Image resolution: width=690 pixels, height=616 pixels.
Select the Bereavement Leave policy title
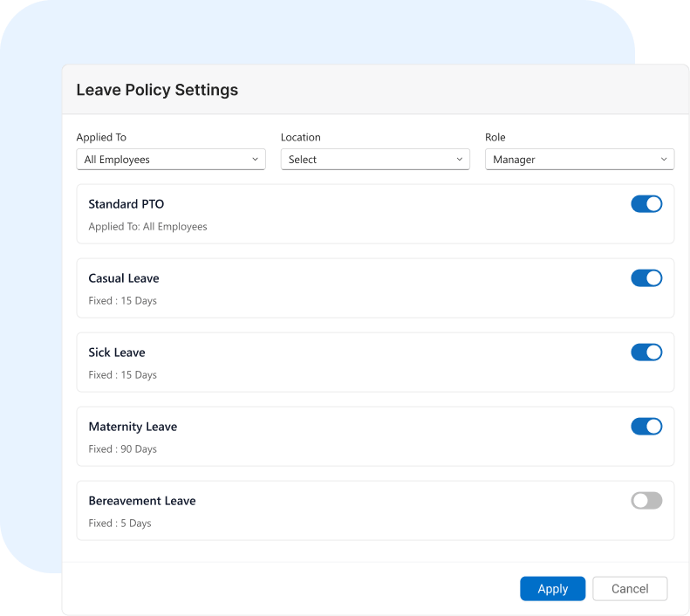[142, 501]
